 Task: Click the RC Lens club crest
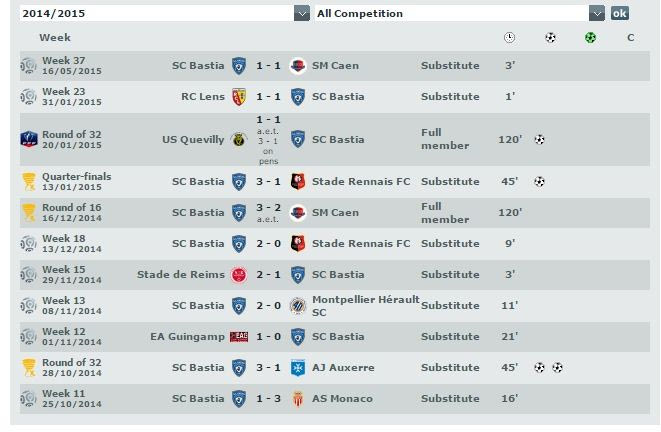[239, 97]
